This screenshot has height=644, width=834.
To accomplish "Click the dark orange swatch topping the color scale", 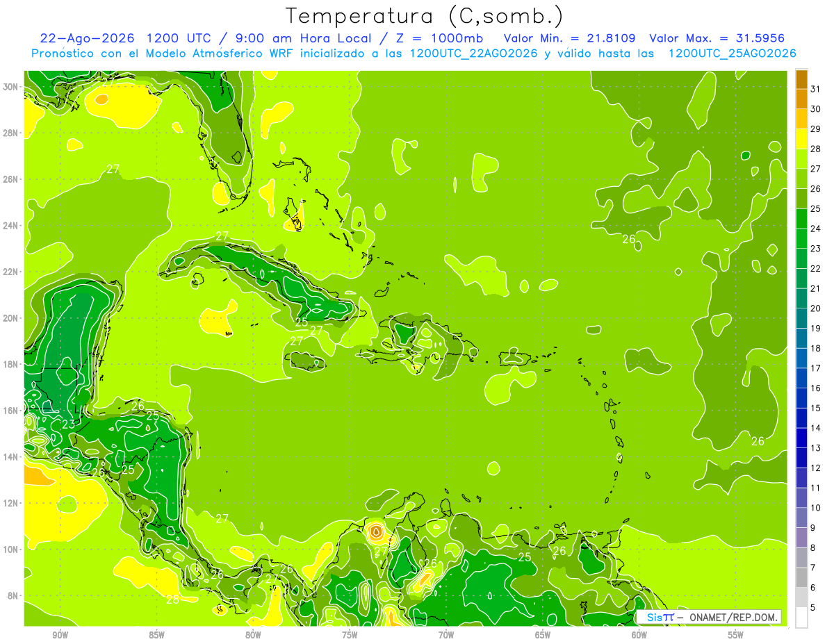I will tap(801, 79).
